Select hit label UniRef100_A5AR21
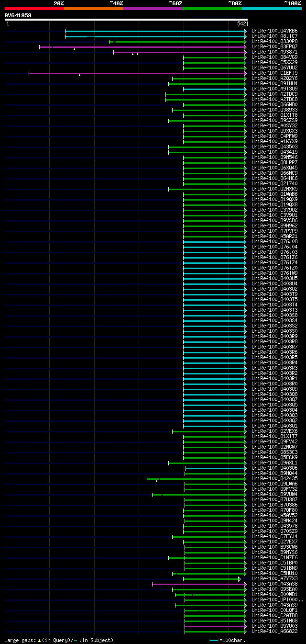Image resolution: width=306 pixels, height=644 pixels. (x=274, y=237)
